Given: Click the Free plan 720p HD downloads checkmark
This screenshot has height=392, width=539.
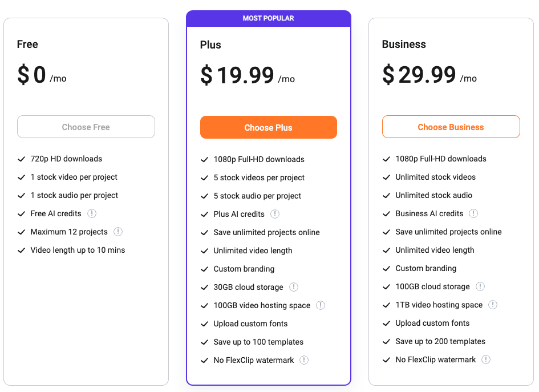Looking at the screenshot, I should [x=22, y=159].
